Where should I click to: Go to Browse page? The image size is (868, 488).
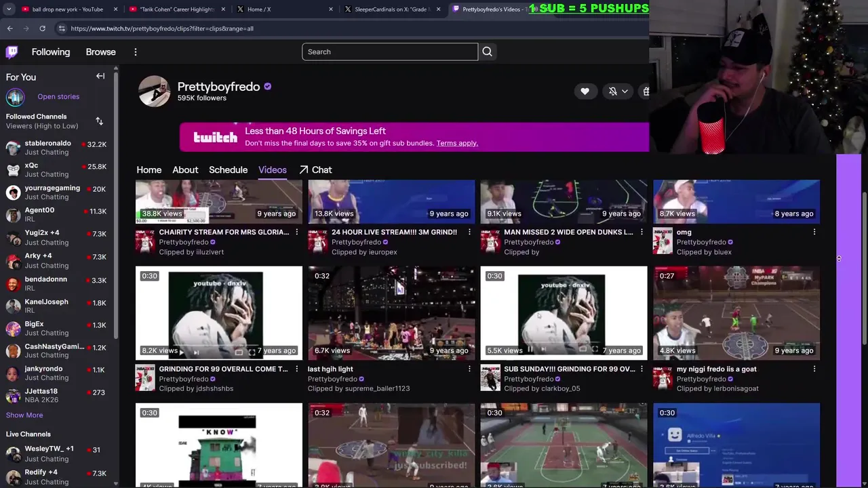(x=100, y=52)
